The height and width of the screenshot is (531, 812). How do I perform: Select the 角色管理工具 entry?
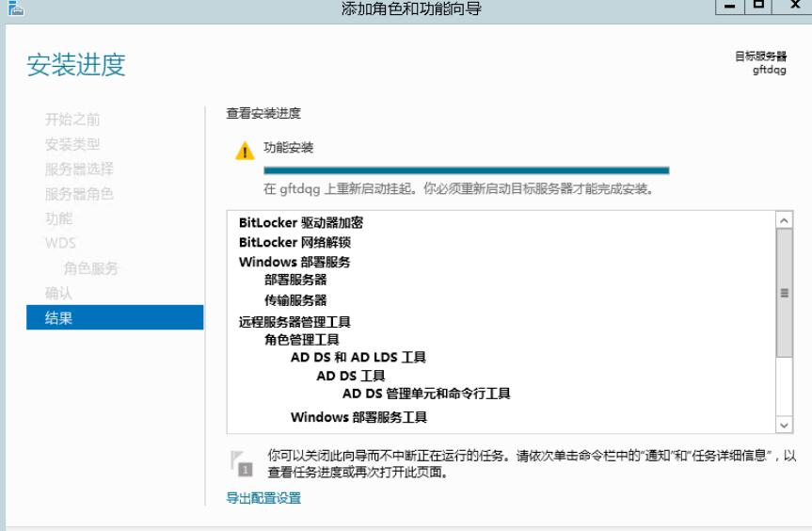(302, 340)
